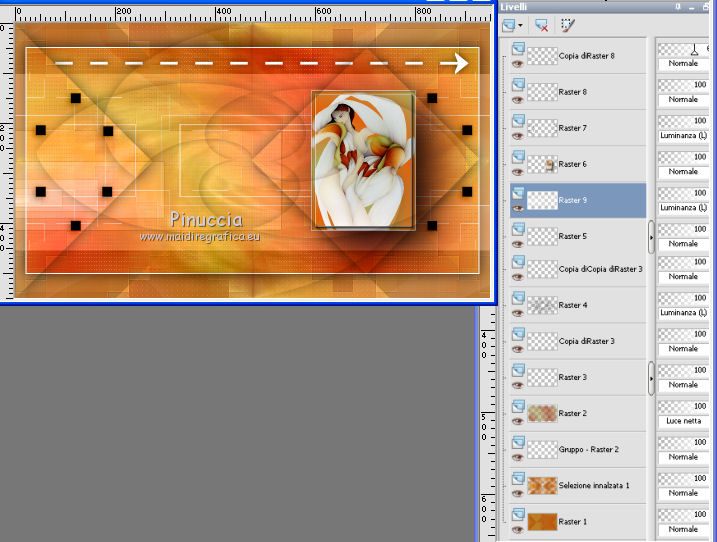Viewport: 717px width, 542px height.
Task: Click layer type icon of Selezione innalzata 1
Action: pyautogui.click(x=518, y=478)
